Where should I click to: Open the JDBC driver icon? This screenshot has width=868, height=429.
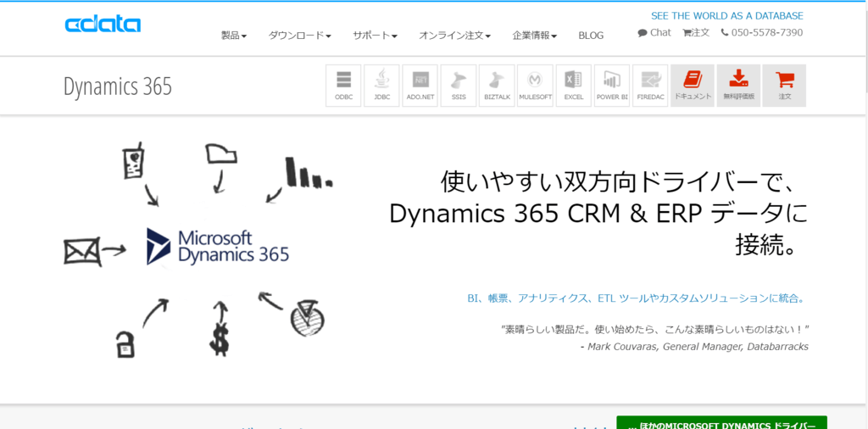(381, 86)
